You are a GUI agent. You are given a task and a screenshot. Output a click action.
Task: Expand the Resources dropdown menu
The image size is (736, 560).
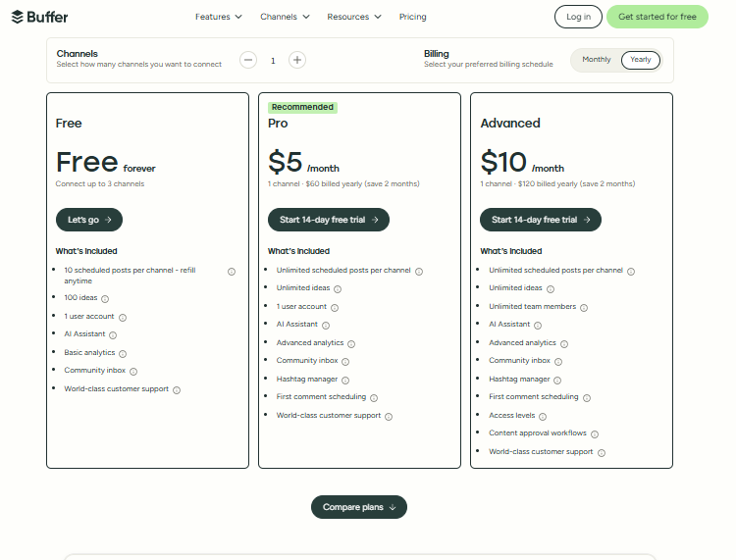354,17
